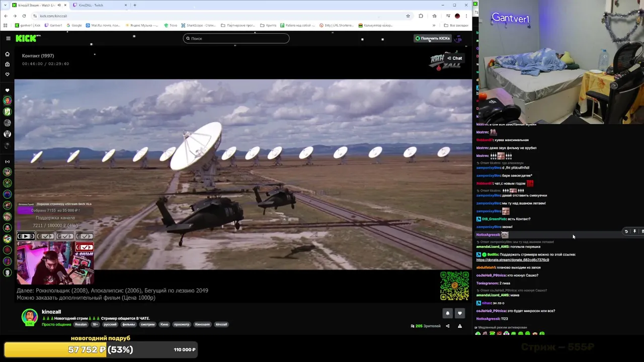The height and width of the screenshot is (362, 644).
Task: Go back with the browser back arrow
Action: [x=6, y=16]
